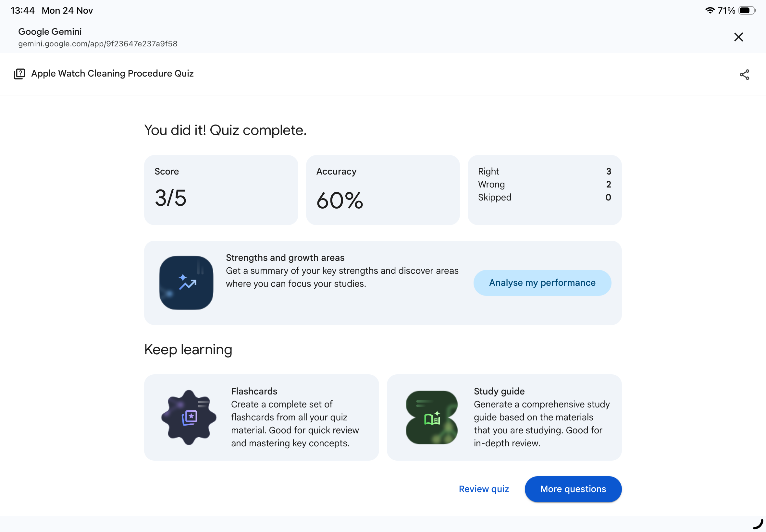
Task: Click the quiz icon beside Apple Watch title
Action: pos(19,74)
